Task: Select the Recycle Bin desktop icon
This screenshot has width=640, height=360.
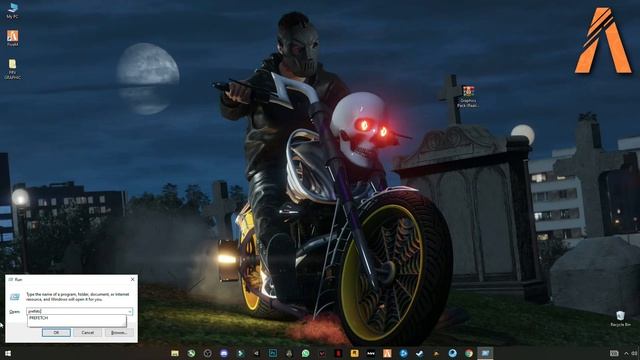Action: point(620,319)
